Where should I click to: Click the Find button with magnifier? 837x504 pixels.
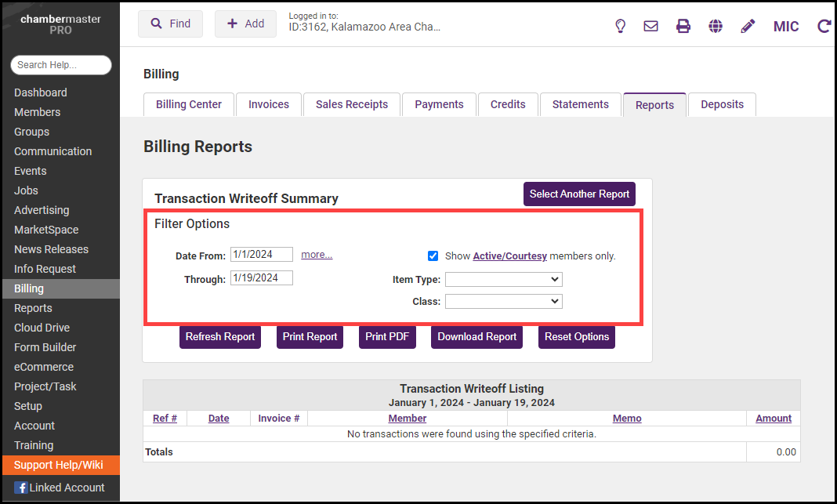(x=170, y=24)
